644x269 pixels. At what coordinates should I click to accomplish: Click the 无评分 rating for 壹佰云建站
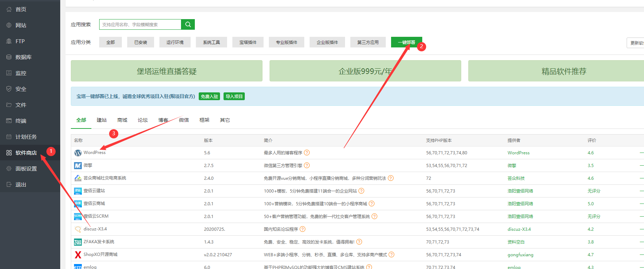pos(594,191)
